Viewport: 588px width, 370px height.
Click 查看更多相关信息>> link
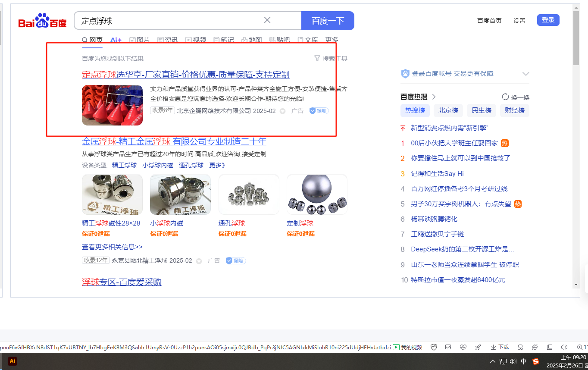point(112,247)
